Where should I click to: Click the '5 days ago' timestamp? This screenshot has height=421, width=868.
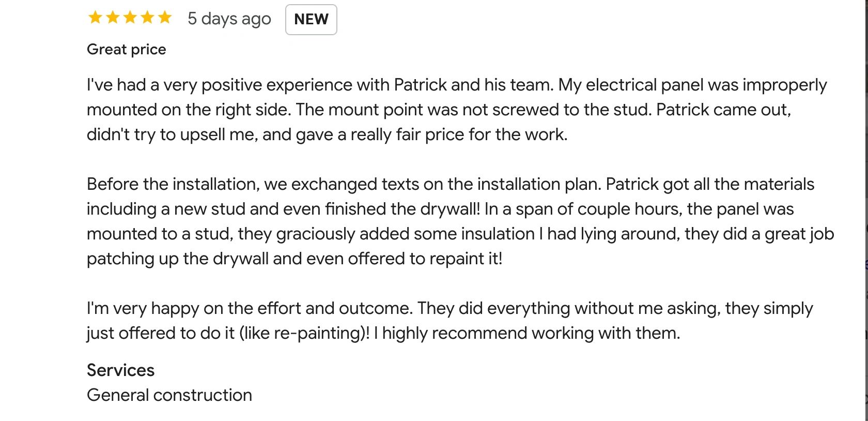pos(229,19)
